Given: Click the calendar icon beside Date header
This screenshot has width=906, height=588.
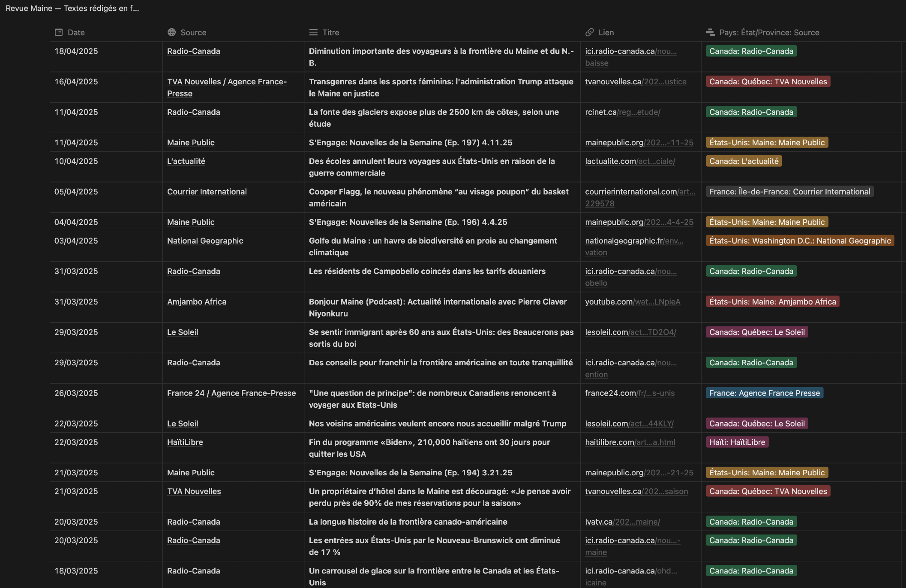Looking at the screenshot, I should [58, 32].
